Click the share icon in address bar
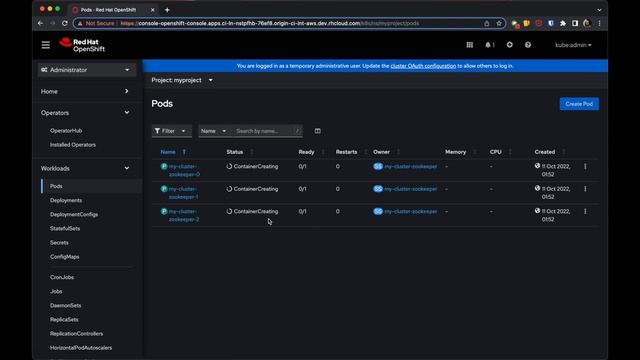The image size is (640, 360). (x=487, y=23)
